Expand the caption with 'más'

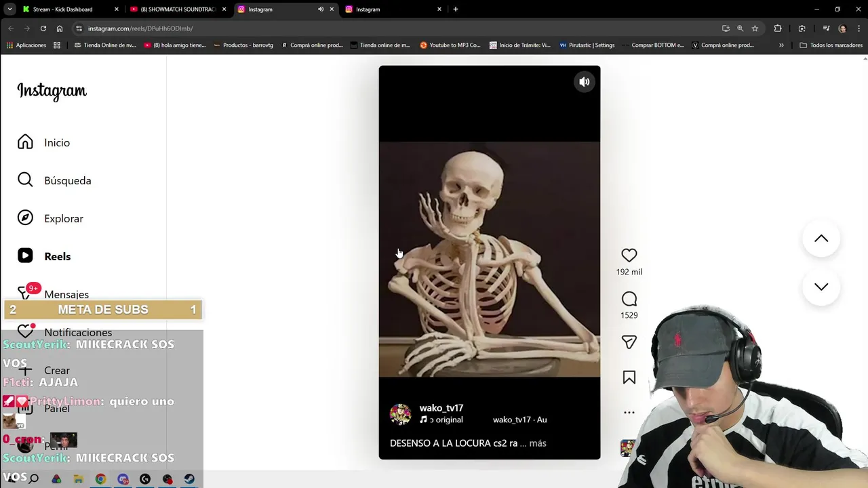tap(538, 443)
